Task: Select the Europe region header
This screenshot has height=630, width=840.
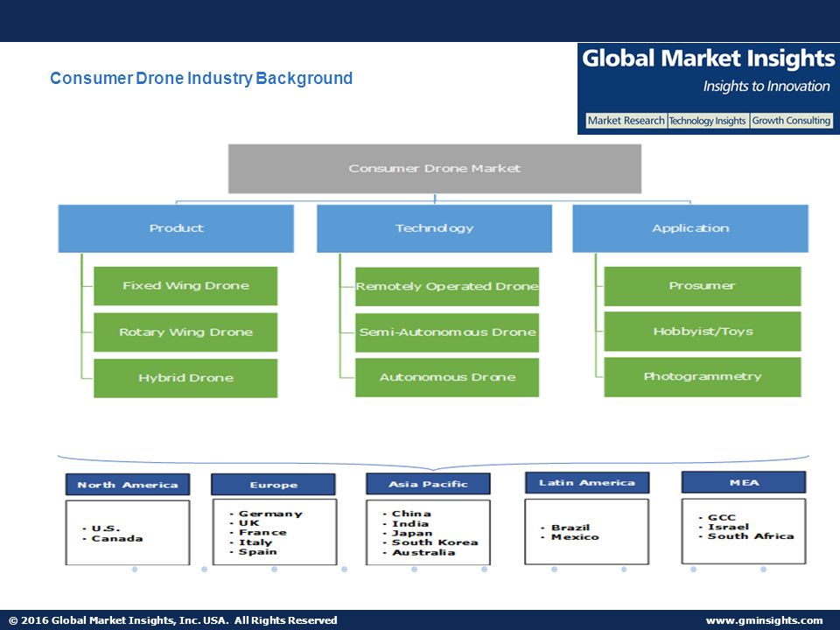Action: tap(273, 485)
